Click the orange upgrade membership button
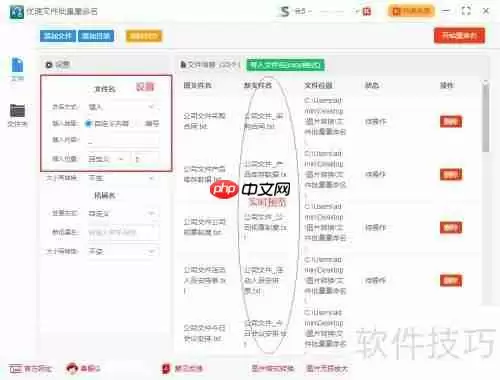500x380 pixels. point(411,11)
